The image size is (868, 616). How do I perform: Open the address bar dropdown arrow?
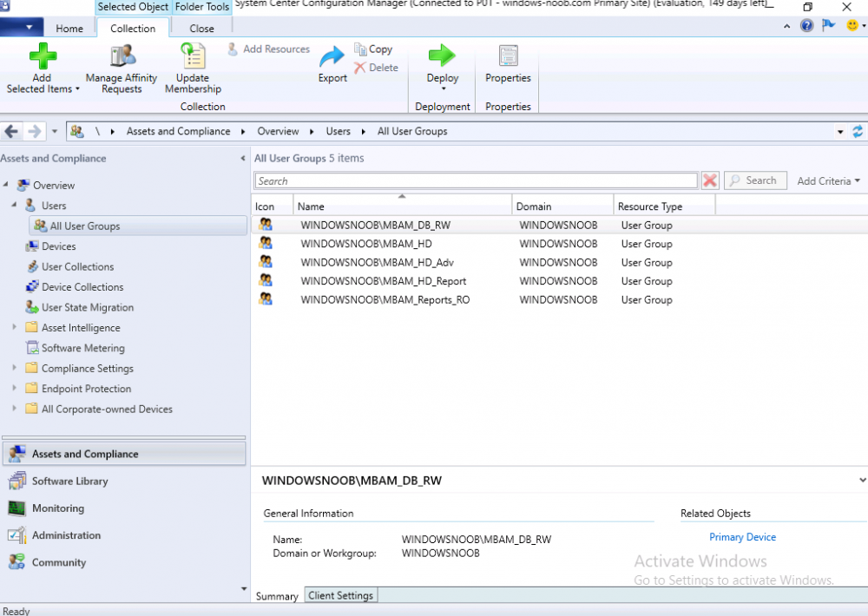[x=840, y=132]
